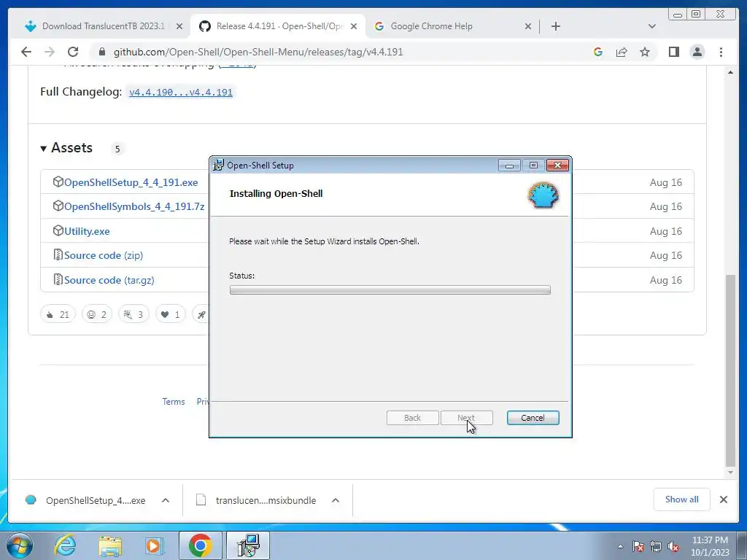Show all downloads
This screenshot has width=747, height=560.
(x=682, y=499)
